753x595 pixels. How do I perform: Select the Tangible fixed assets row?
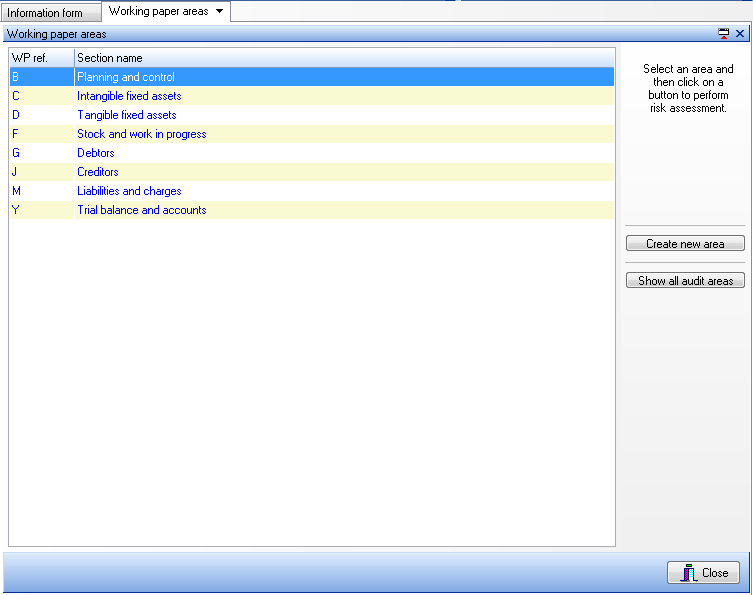coord(312,115)
